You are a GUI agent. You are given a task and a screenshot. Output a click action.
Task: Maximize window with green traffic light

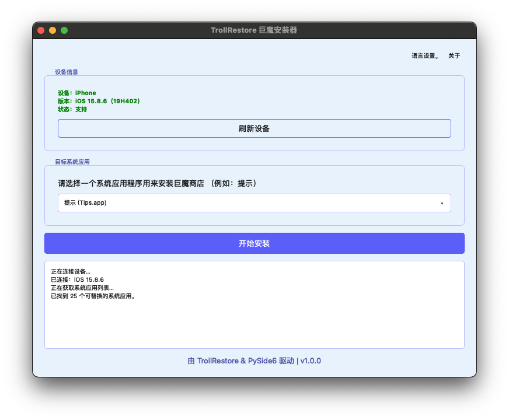[x=64, y=30]
